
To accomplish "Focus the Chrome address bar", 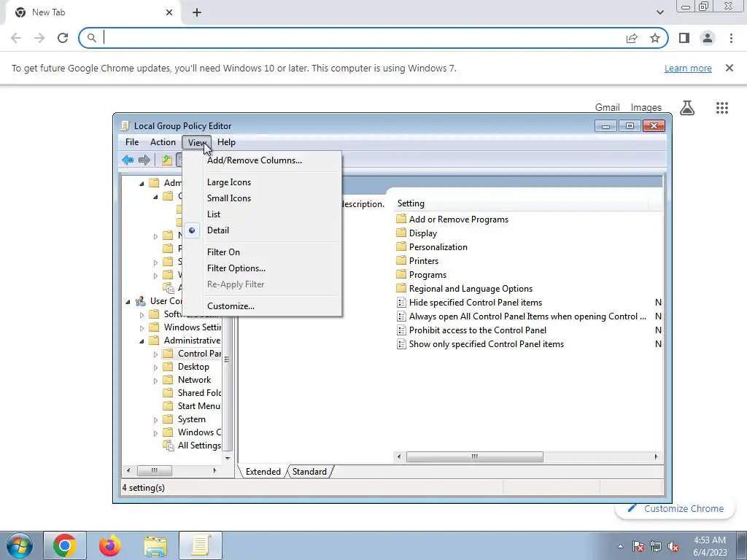I will (x=362, y=38).
